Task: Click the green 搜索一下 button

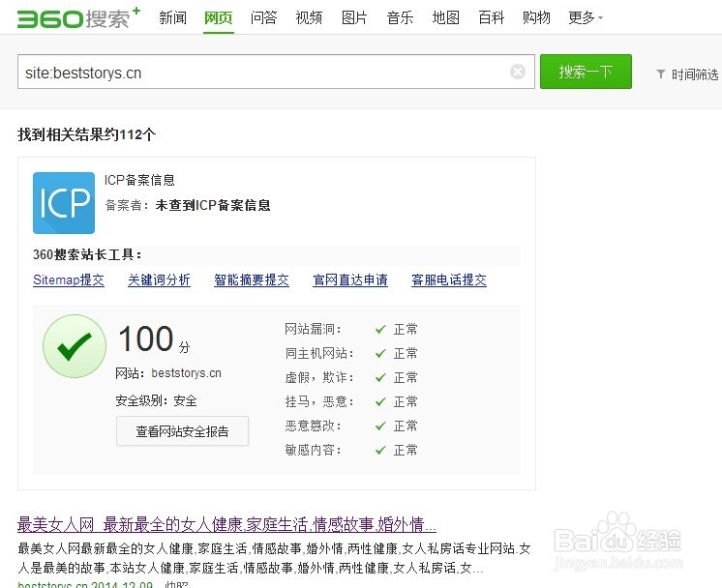Action: 586,72
